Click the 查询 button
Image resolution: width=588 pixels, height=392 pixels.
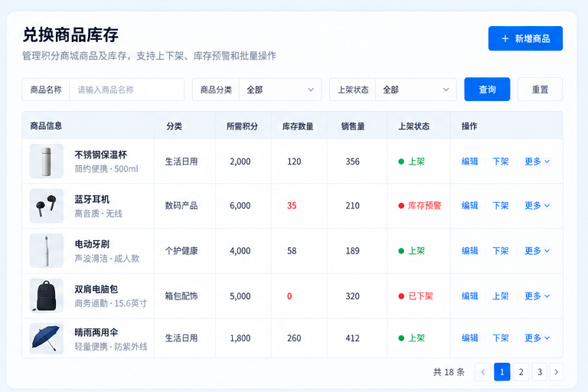(x=487, y=90)
